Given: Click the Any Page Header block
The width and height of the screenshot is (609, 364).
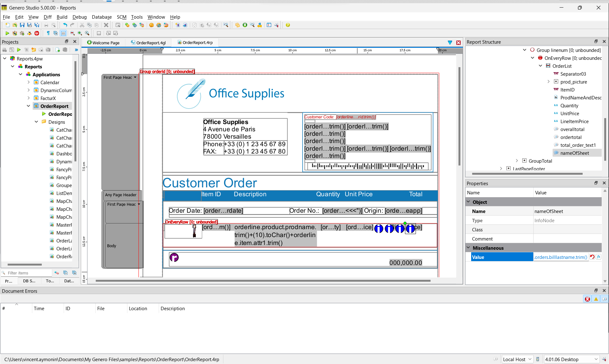Looking at the screenshot, I should [x=121, y=195].
